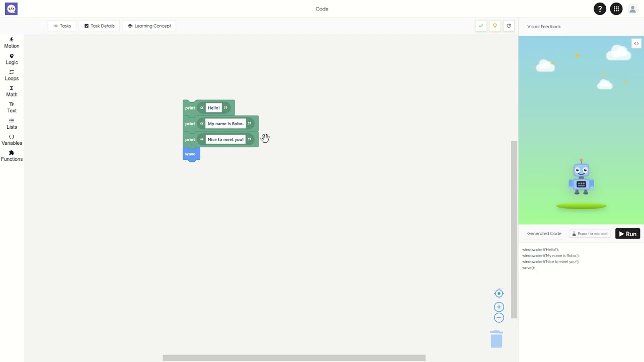Select the first print block
Viewport: 644px width, 362px height.
pos(190,108)
